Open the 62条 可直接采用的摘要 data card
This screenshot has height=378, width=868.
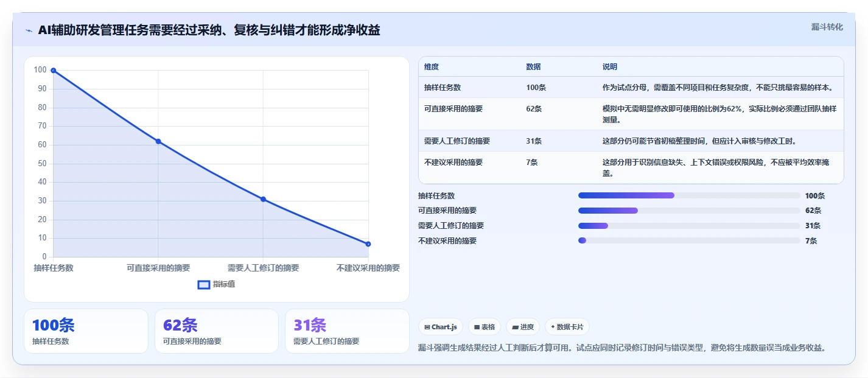pyautogui.click(x=217, y=331)
